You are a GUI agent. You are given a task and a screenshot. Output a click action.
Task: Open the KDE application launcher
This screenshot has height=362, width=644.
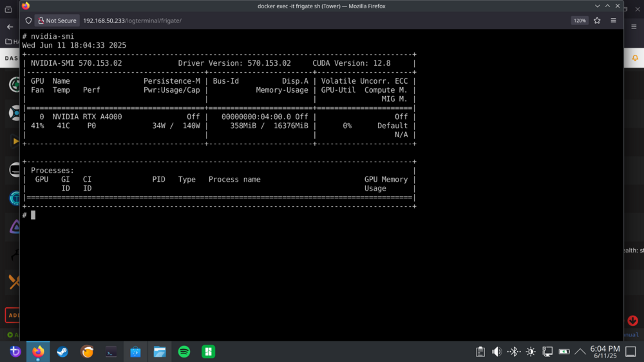15,351
